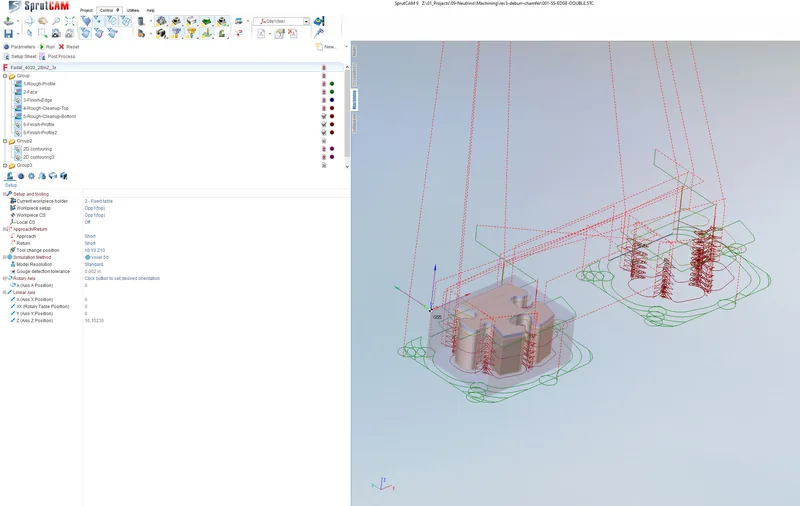This screenshot has width=800, height=506.
Task: Toggle status checkmark for 5-Rough-Cleanup-Bottom
Action: [x=323, y=116]
